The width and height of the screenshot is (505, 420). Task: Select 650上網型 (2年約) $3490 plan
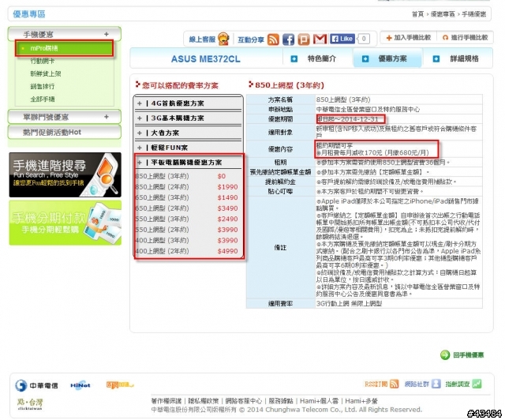pyautogui.click(x=187, y=208)
